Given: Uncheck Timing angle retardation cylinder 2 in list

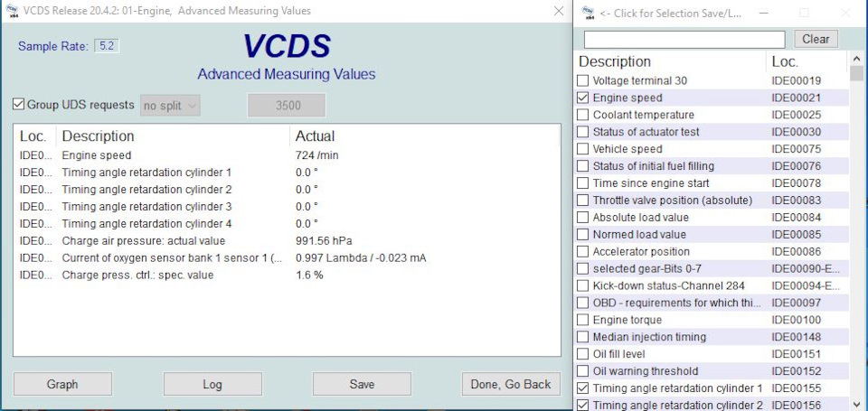Looking at the screenshot, I should click(x=583, y=406).
